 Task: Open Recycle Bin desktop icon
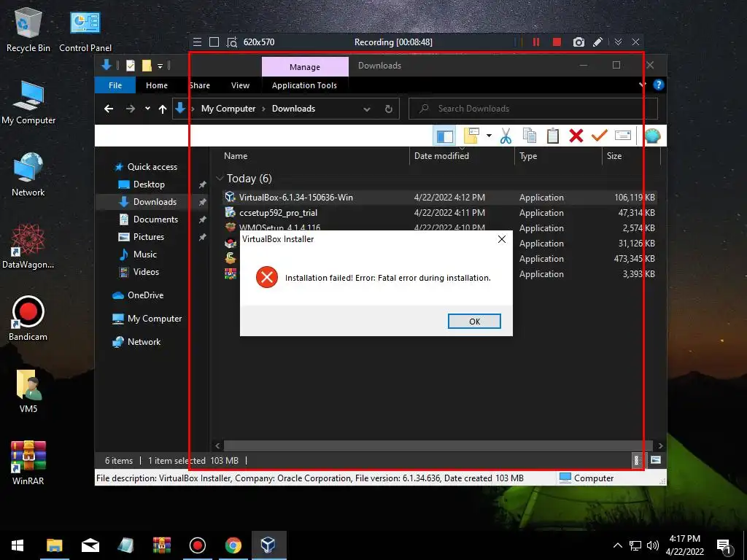[28, 31]
